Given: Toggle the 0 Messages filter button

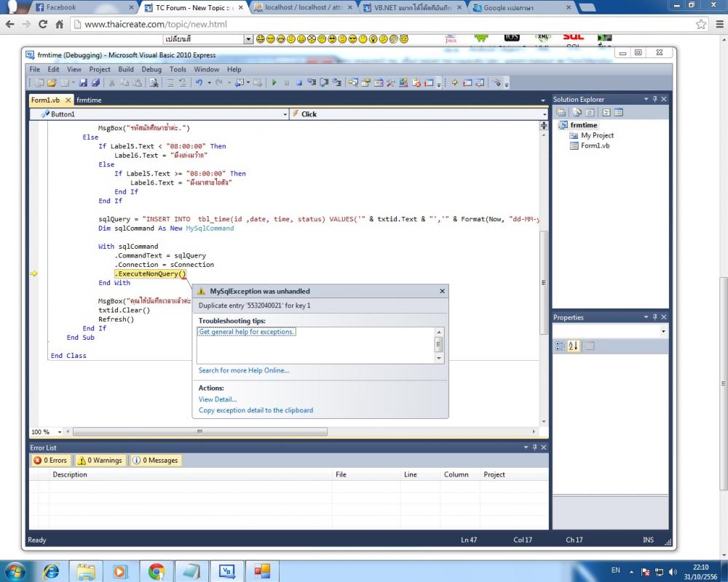Looking at the screenshot, I should point(155,461).
